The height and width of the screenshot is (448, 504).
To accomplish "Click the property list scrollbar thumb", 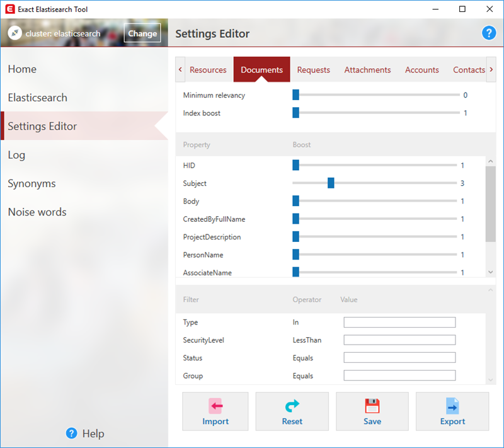I will coord(491,204).
